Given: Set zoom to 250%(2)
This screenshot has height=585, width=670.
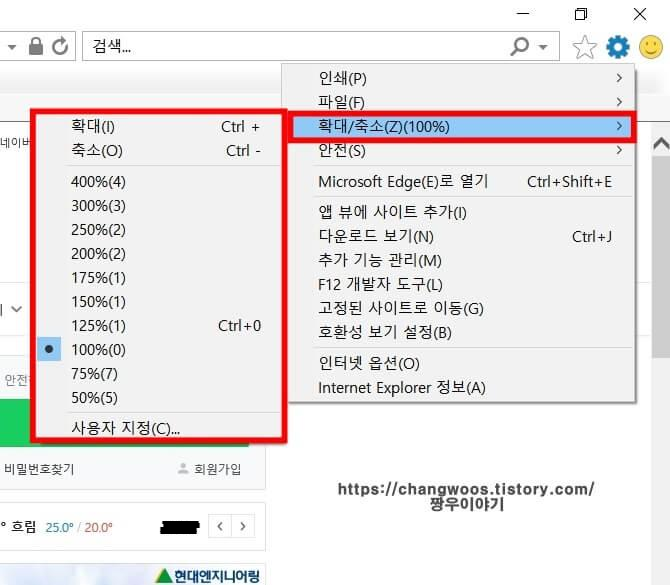Looking at the screenshot, I should pos(159,230).
